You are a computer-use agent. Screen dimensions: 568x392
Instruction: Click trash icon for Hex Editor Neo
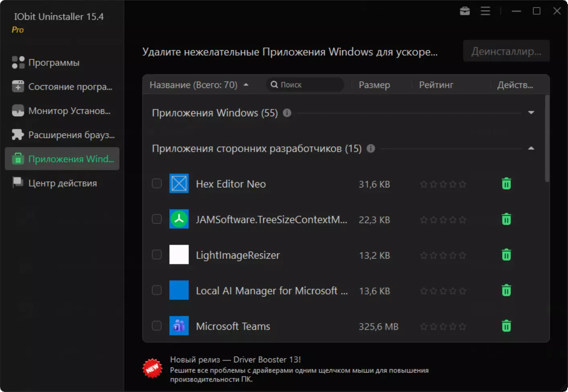coord(506,184)
